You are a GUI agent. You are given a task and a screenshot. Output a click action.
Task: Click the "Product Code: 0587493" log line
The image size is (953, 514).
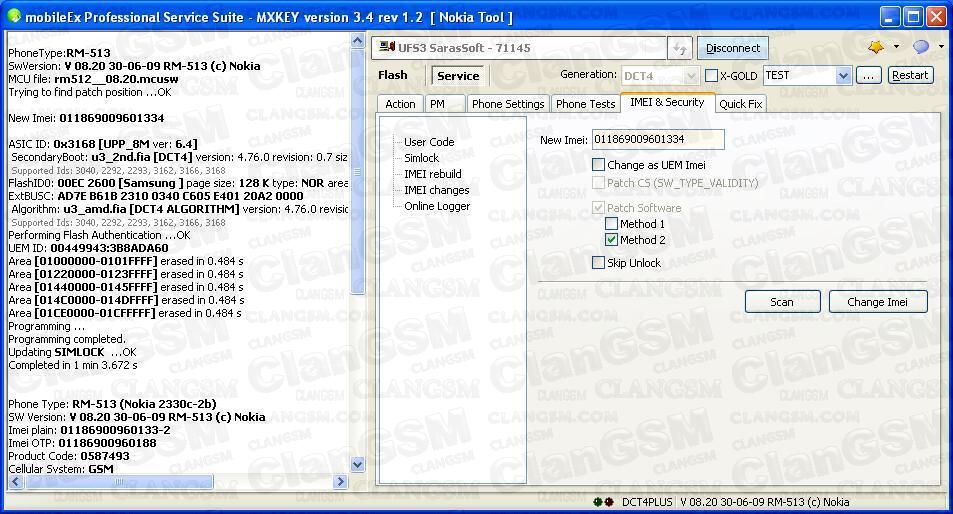69,456
